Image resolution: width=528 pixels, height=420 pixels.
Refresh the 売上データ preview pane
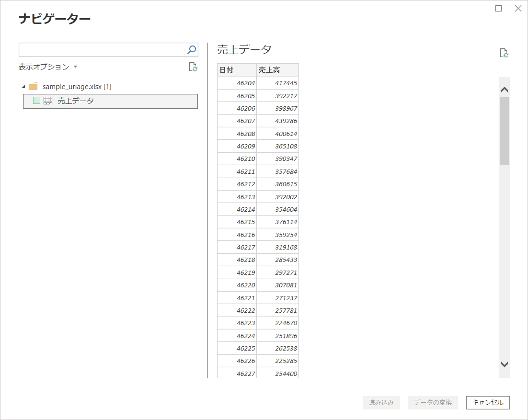coord(504,53)
